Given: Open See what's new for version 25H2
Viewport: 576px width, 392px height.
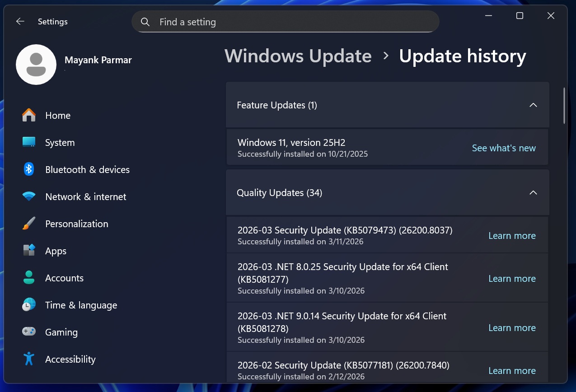Looking at the screenshot, I should [x=504, y=148].
